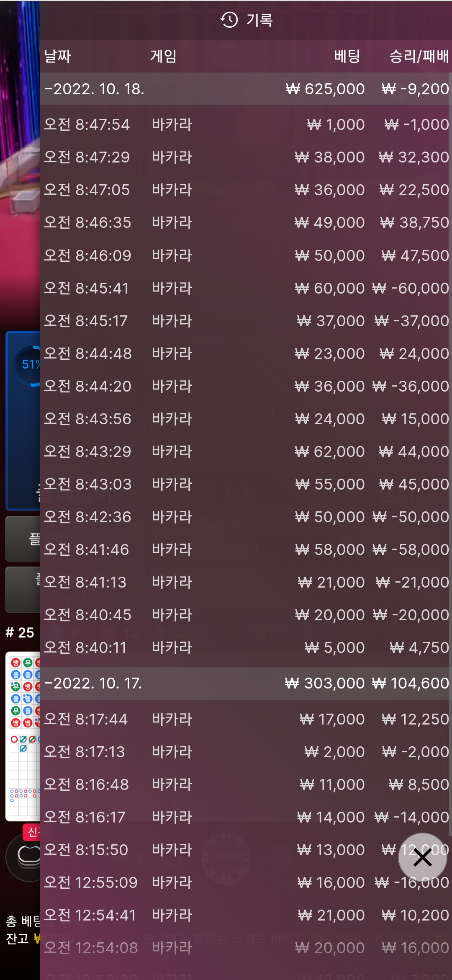Open the 오전 8:47:54 baccarat record

coord(246,124)
